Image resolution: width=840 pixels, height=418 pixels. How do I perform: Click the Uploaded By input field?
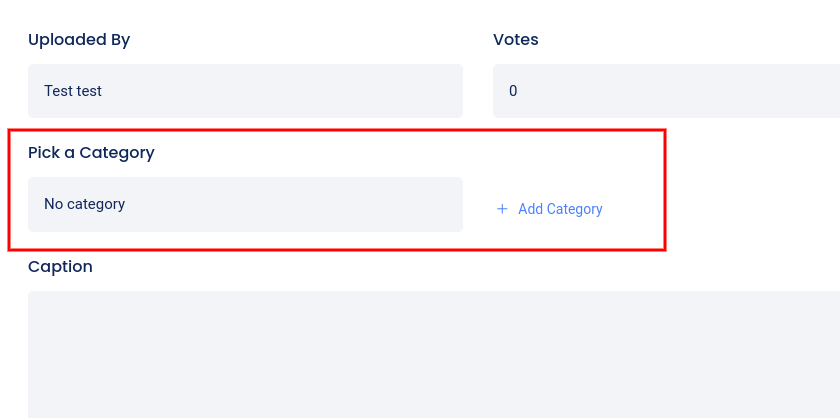coord(245,91)
